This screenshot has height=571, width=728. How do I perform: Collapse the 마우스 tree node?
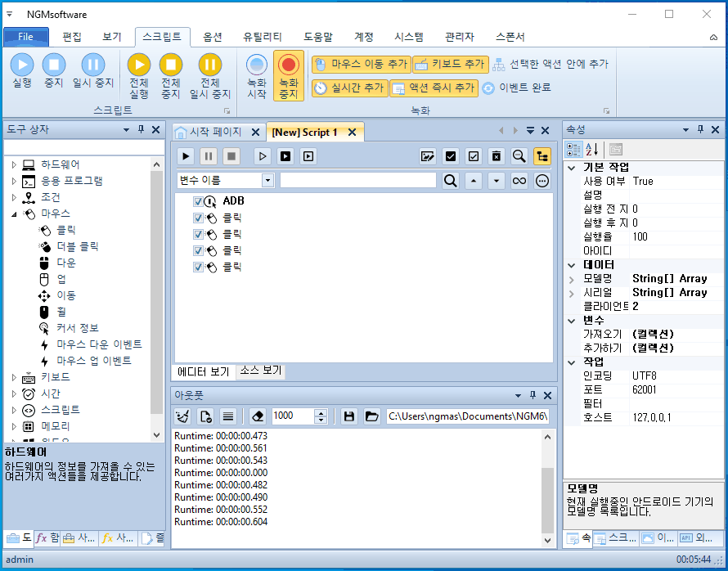click(14, 214)
